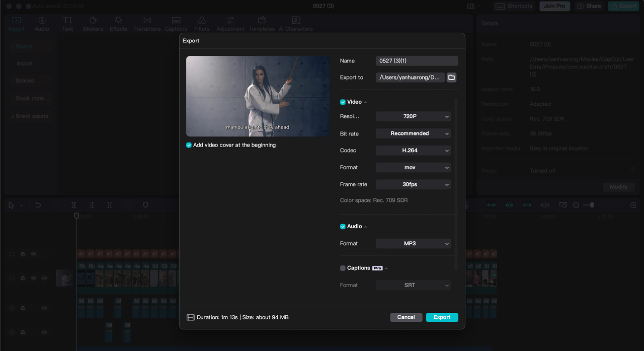The width and height of the screenshot is (644, 351).
Task: Toggle the preview axis icon
Action: click(x=545, y=205)
